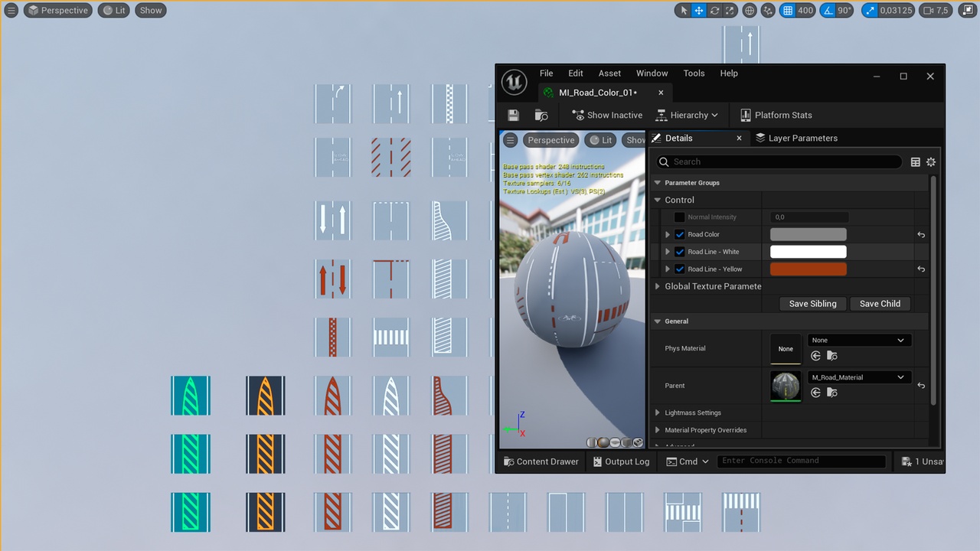Screen dimensions: 980x551
Task: Reset Road Color to default arrow
Action: (921, 235)
